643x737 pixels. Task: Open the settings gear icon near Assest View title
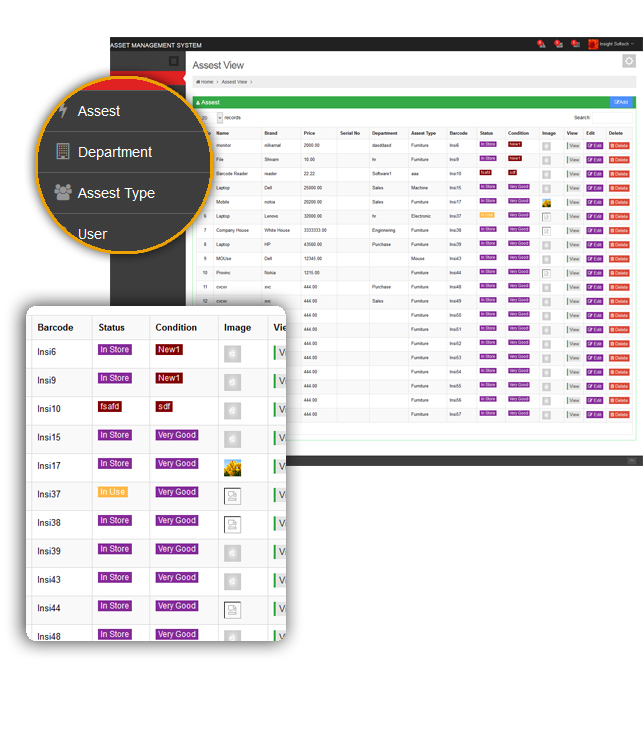click(628, 61)
